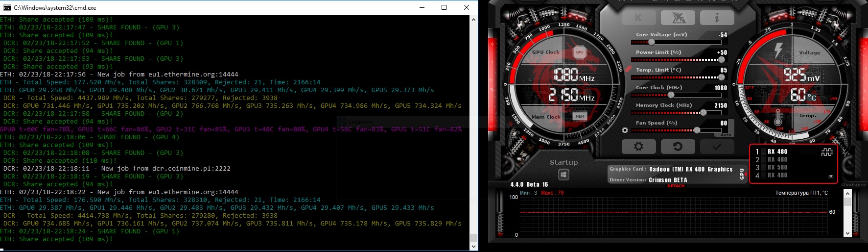Apply settings with the checkmark button
The height and width of the screenshot is (252, 868).
click(x=717, y=147)
